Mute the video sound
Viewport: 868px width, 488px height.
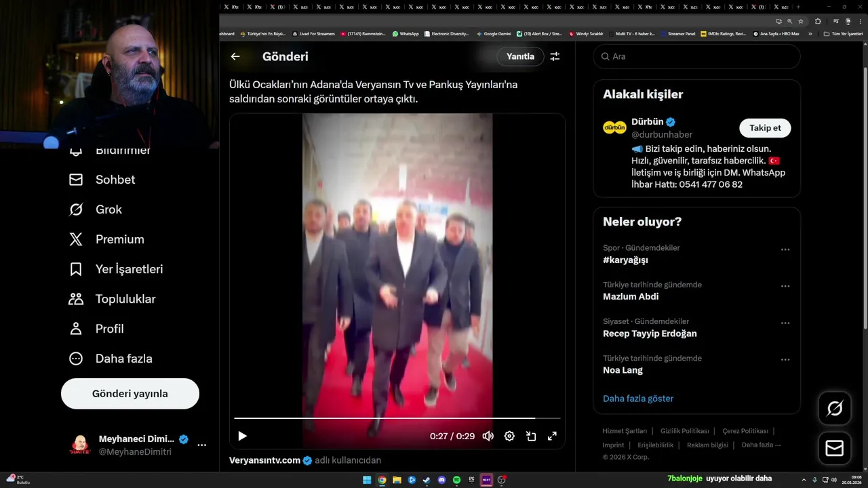[x=488, y=436]
